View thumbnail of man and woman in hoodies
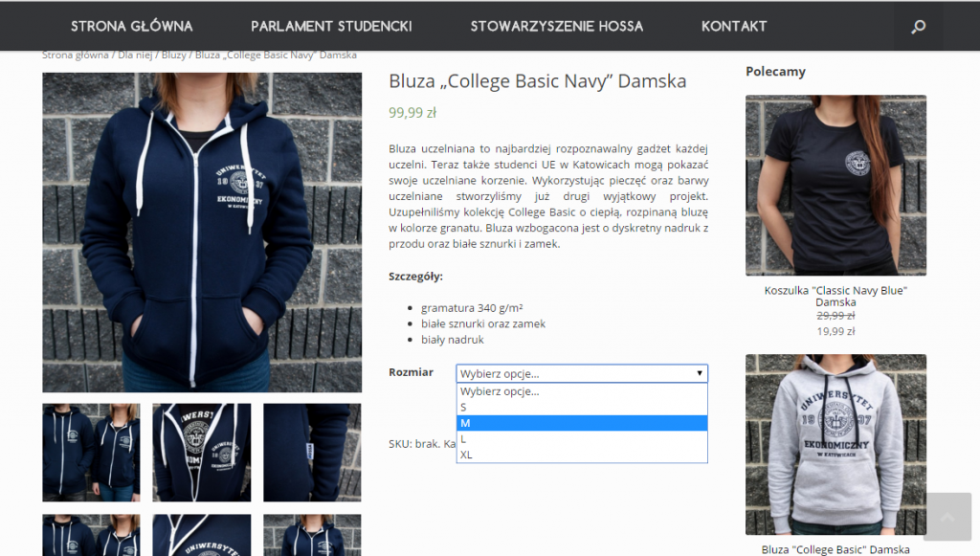 91,453
